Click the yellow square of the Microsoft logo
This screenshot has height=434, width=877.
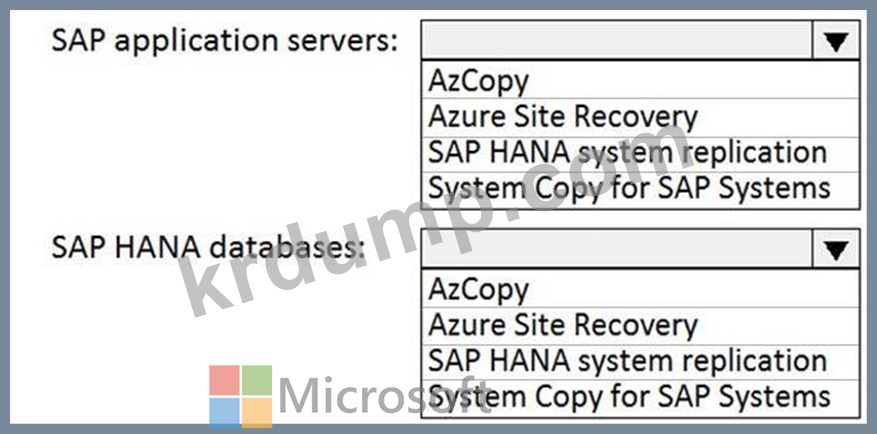click(257, 413)
